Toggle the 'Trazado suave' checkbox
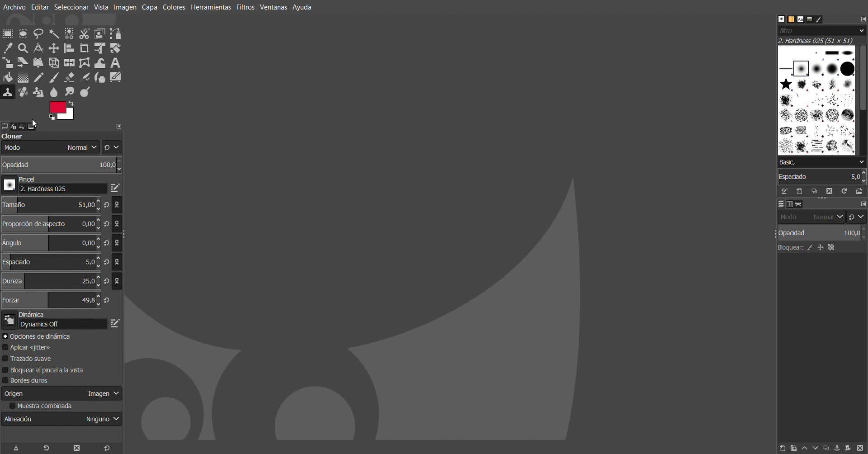The width and height of the screenshot is (868, 454). (5, 359)
